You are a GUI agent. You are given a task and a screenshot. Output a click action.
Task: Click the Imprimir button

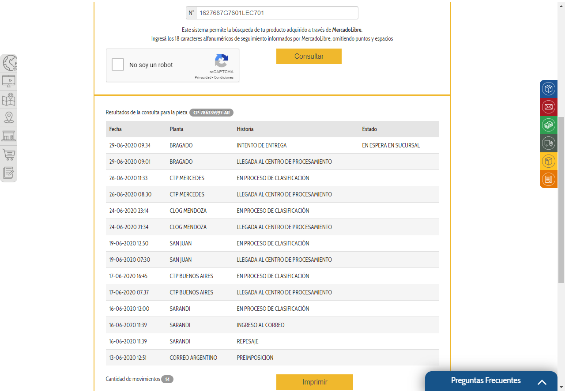(x=314, y=382)
